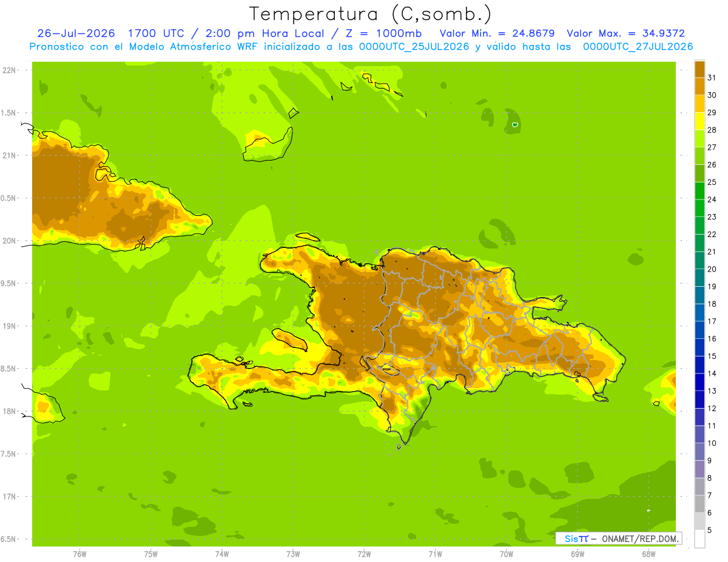Click the "Valor Max. = 34.9372" text
Screen dimensions: 728x562
tap(625, 33)
